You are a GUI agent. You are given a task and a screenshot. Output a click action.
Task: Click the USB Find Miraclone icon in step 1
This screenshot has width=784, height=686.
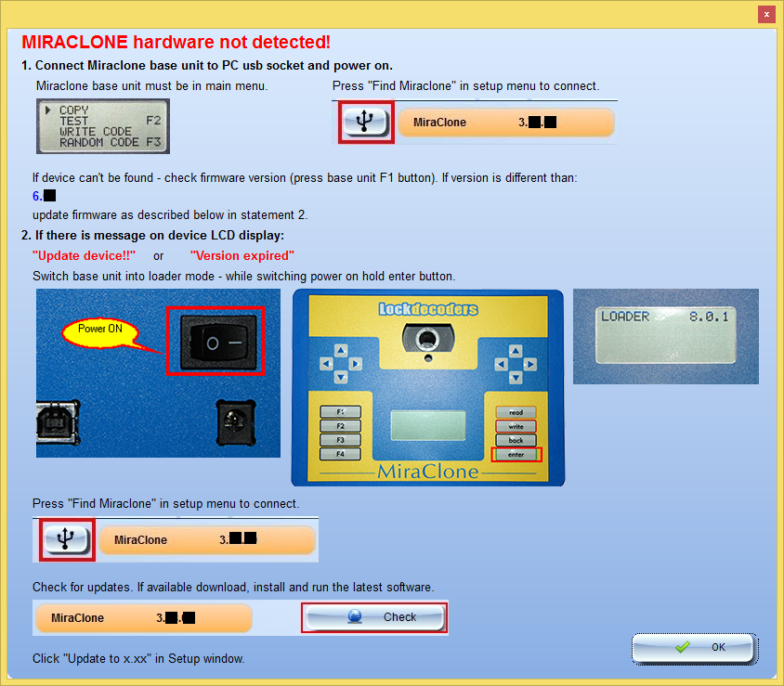pyautogui.click(x=366, y=122)
